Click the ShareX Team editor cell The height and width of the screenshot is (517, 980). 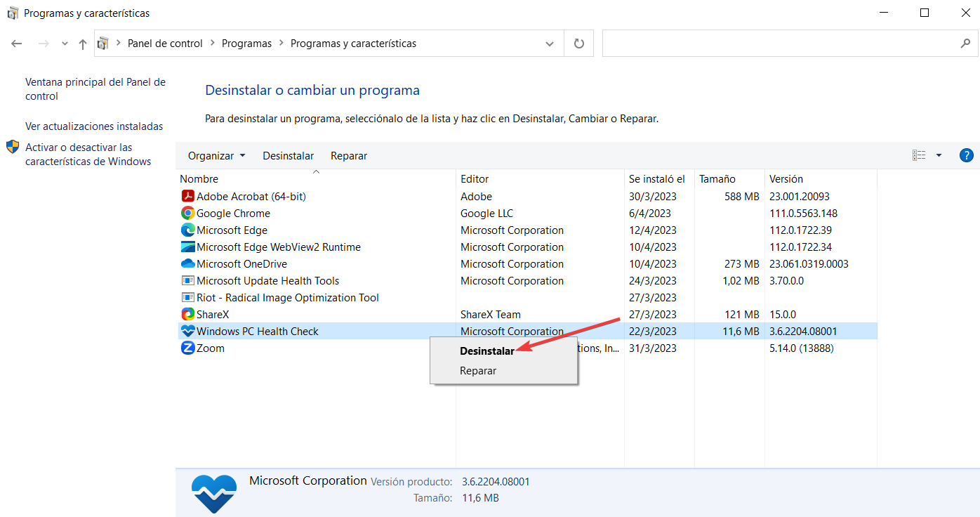click(491, 315)
